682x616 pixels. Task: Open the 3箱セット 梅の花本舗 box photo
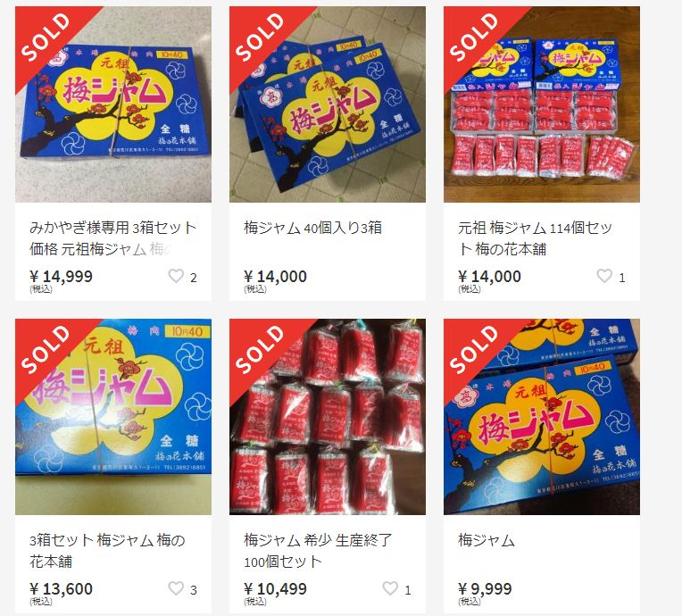tap(113, 417)
